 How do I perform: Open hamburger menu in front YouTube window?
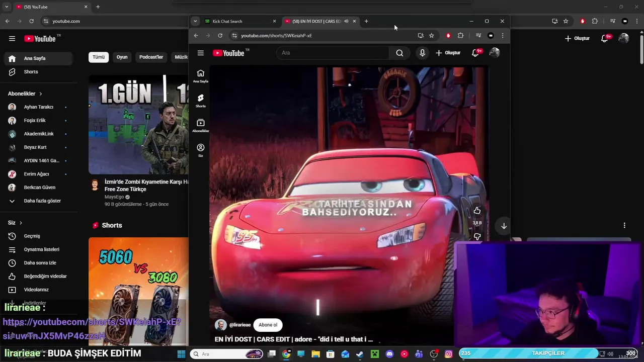(x=201, y=53)
